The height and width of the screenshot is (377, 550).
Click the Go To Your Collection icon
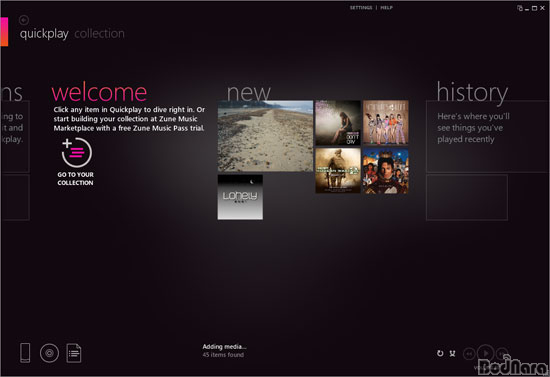(76, 153)
